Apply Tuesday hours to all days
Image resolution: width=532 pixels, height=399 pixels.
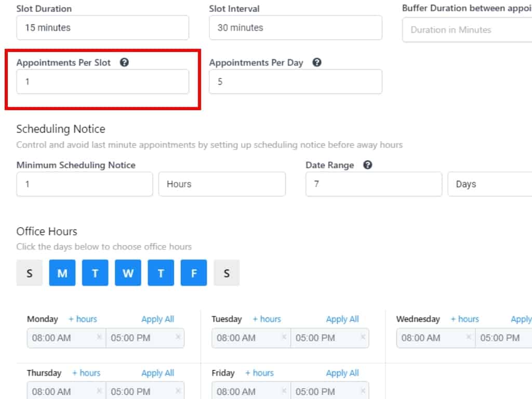(x=342, y=319)
